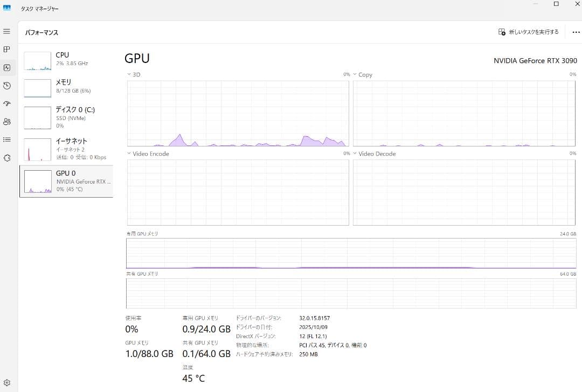Open the Processes view in the sidebar

[6, 49]
